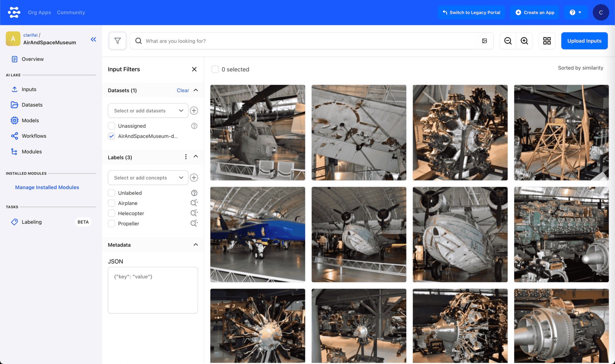Collapse the left sidebar with double chevron
The image size is (615, 364).
[x=93, y=39]
